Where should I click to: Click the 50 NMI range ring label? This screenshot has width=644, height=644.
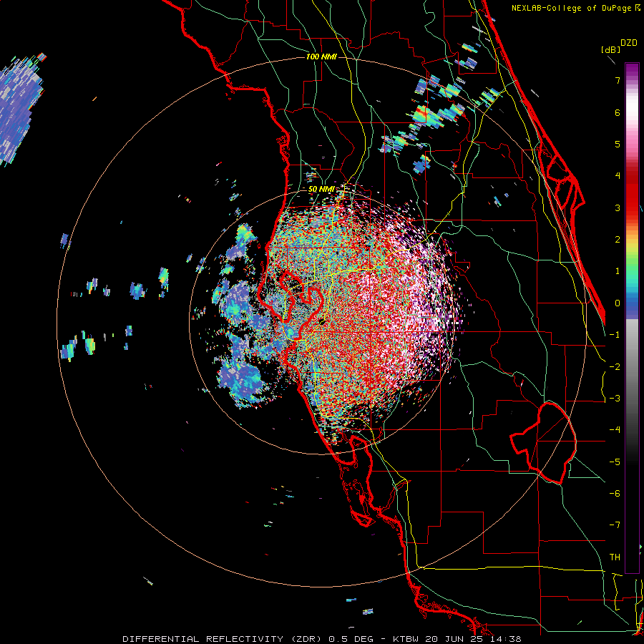321,189
